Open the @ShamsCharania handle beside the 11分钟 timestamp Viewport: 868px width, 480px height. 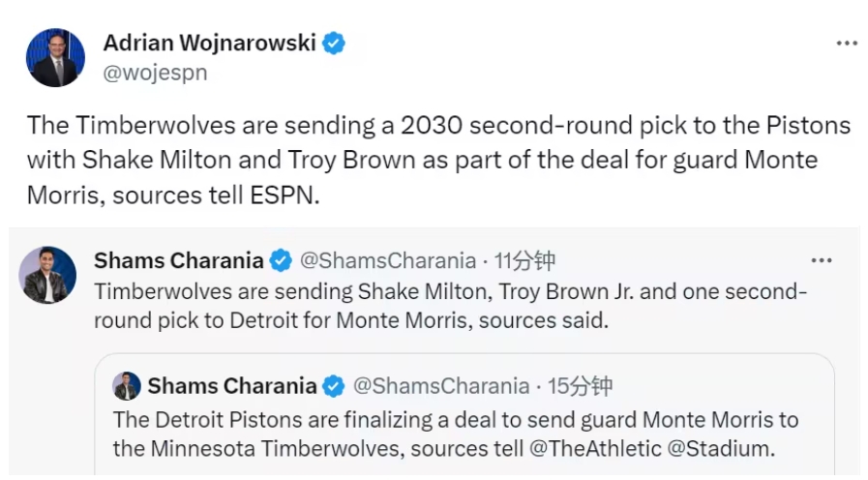point(387,260)
